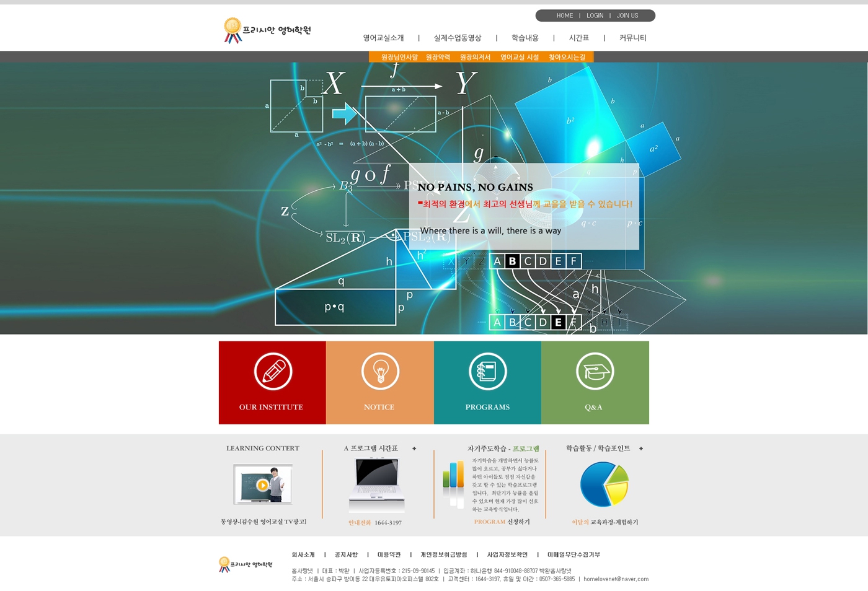
Task: Expand plus sign next to 학습활동 / 학습포인트
Action: click(x=641, y=449)
